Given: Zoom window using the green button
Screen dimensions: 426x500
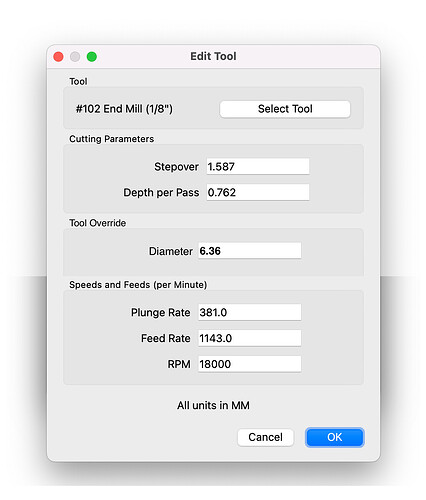Looking at the screenshot, I should coord(92,57).
